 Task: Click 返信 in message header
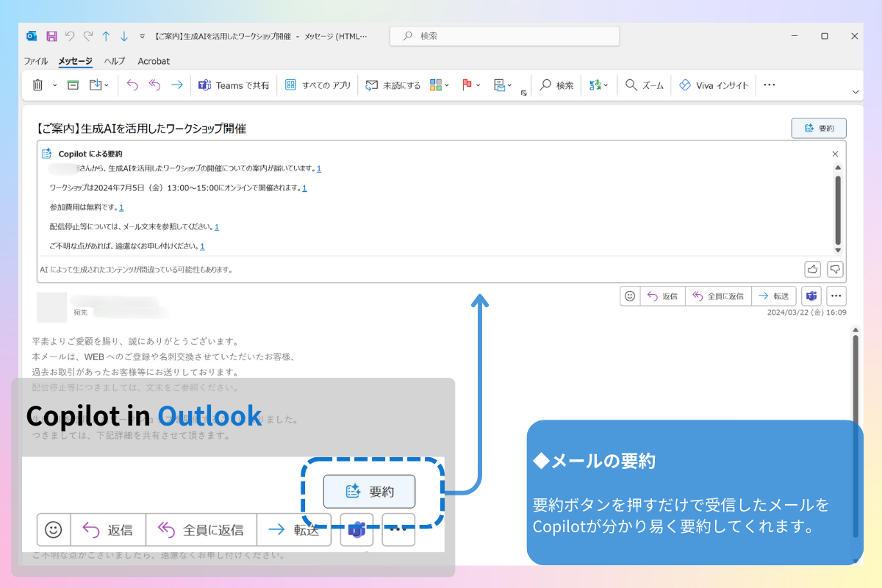point(663,296)
